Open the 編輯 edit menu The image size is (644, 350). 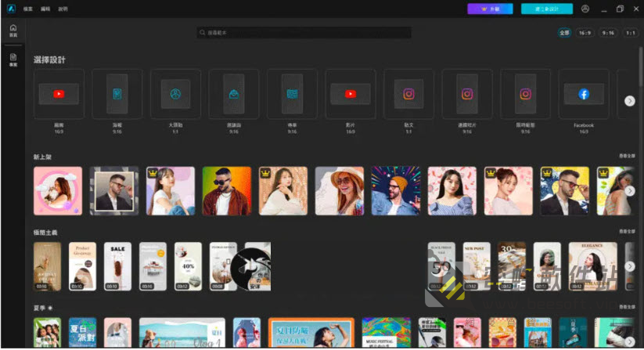45,9
